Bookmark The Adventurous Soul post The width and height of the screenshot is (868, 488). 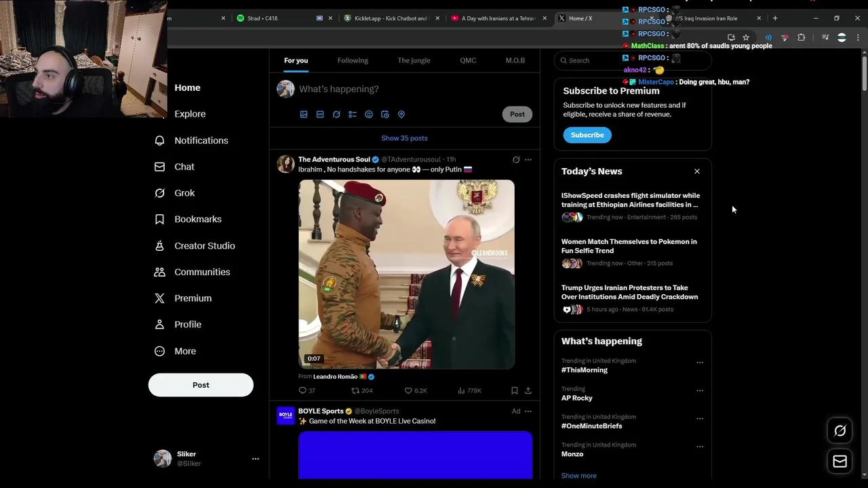pyautogui.click(x=515, y=390)
